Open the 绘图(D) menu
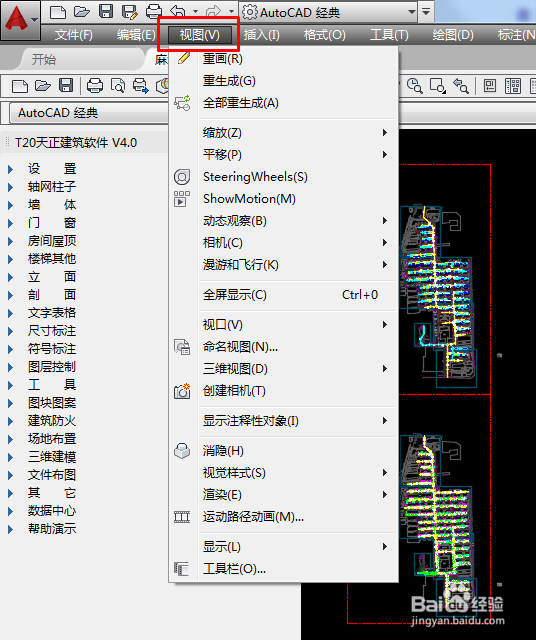The image size is (536, 640). 453,35
